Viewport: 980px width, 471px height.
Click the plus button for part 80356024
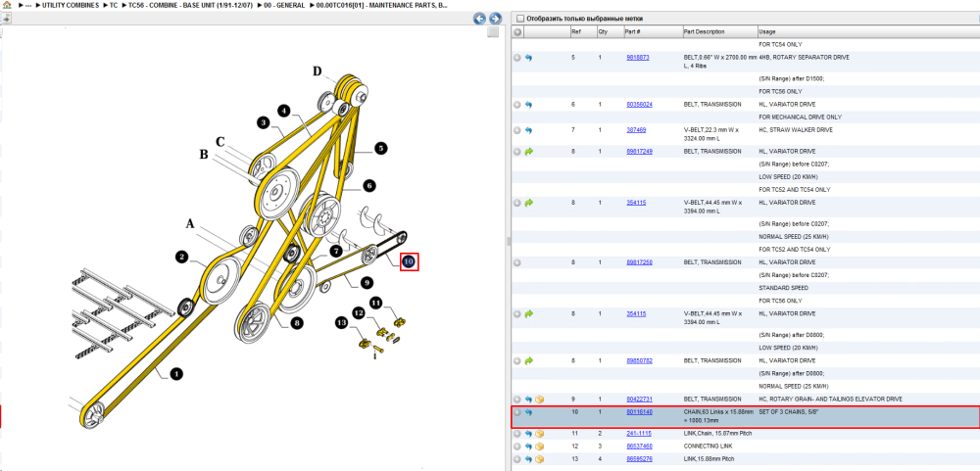click(517, 105)
